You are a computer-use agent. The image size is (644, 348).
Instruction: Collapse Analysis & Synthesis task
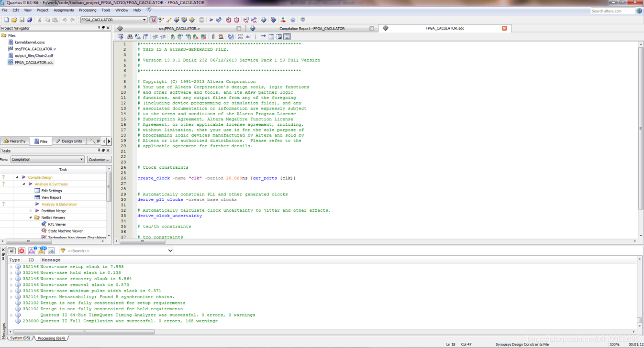[24, 184]
